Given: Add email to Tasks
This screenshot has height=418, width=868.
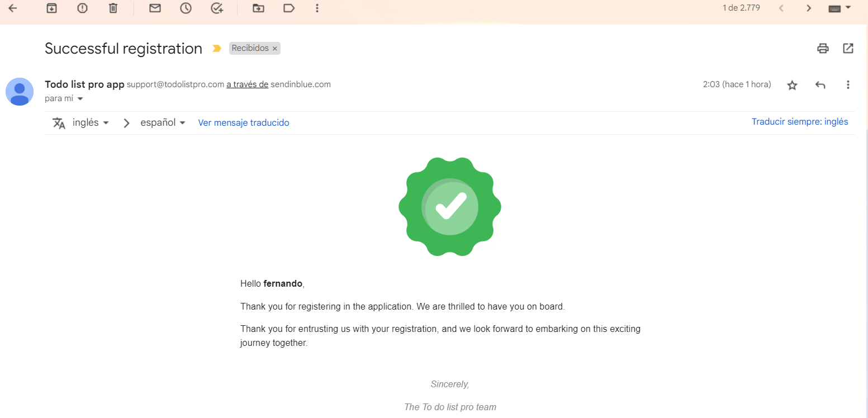Looking at the screenshot, I should 217,8.
